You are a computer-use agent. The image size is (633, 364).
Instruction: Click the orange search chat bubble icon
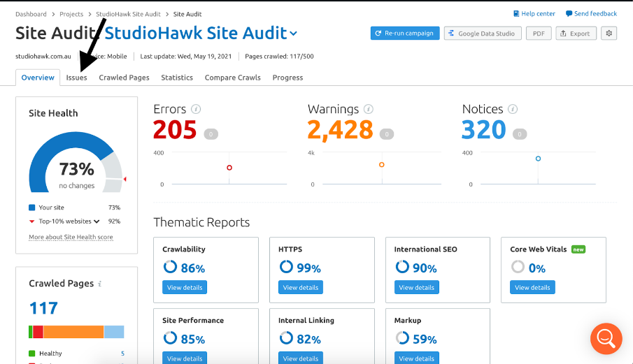pos(606,338)
